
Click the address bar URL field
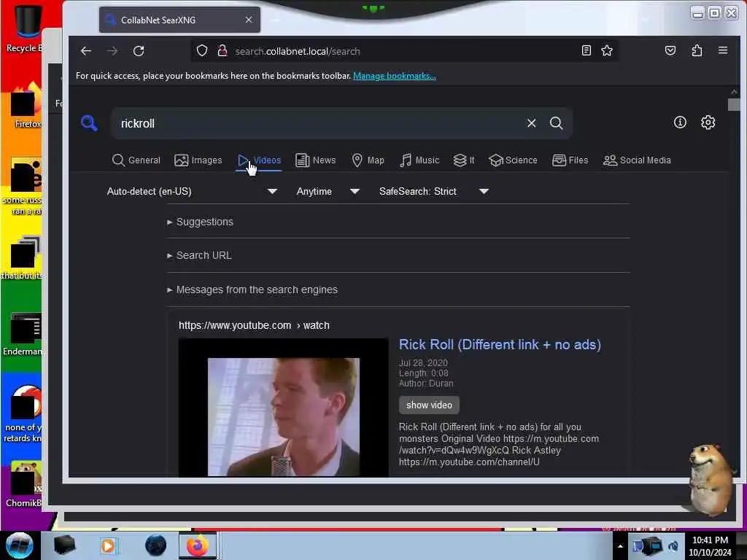click(x=405, y=51)
